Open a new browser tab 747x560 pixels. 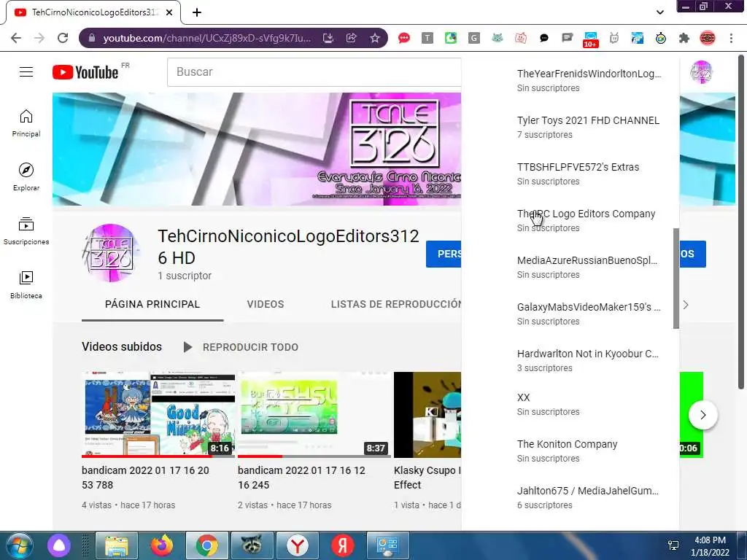click(x=197, y=12)
